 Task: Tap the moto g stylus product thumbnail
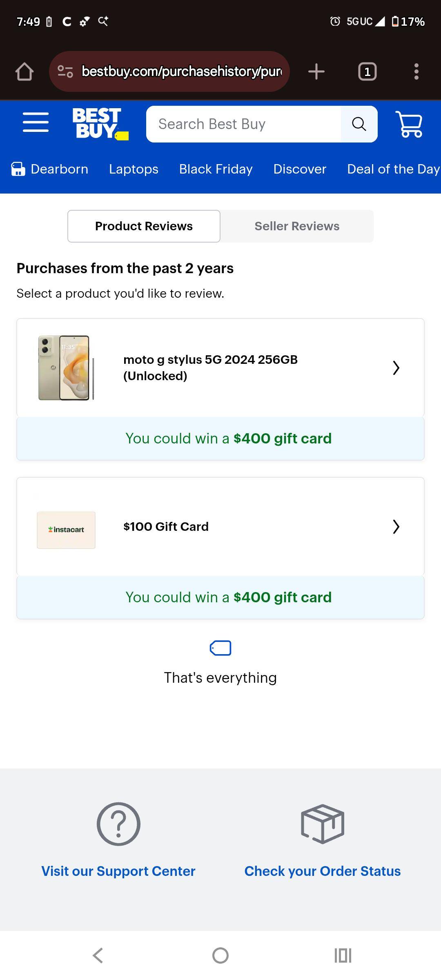tap(66, 367)
